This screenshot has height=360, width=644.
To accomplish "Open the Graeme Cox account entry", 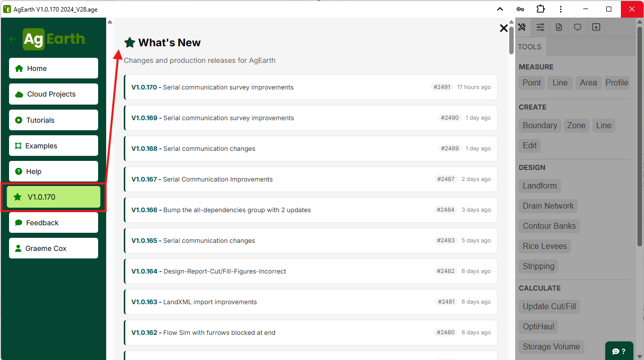I will coord(53,248).
